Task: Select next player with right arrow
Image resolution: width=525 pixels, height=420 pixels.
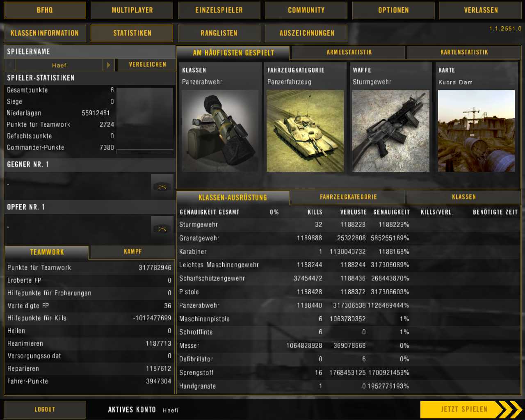Action: (109, 65)
